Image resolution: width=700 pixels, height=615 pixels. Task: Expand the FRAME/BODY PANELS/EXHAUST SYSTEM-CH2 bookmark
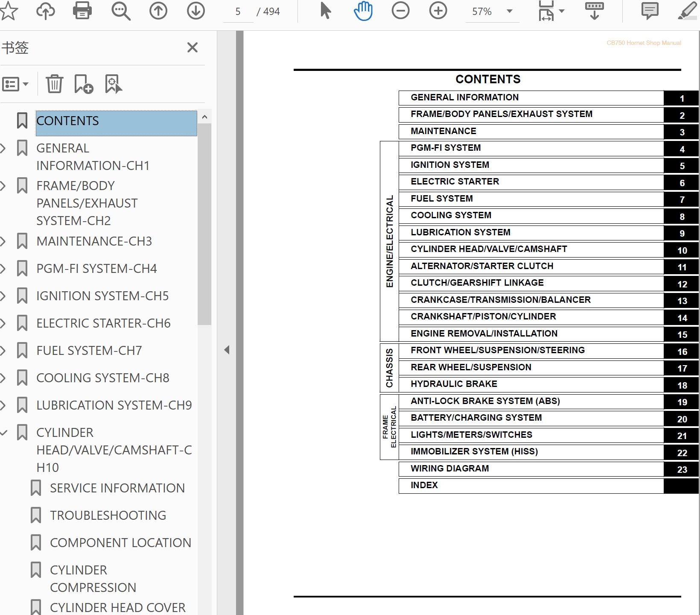[x=3, y=186]
